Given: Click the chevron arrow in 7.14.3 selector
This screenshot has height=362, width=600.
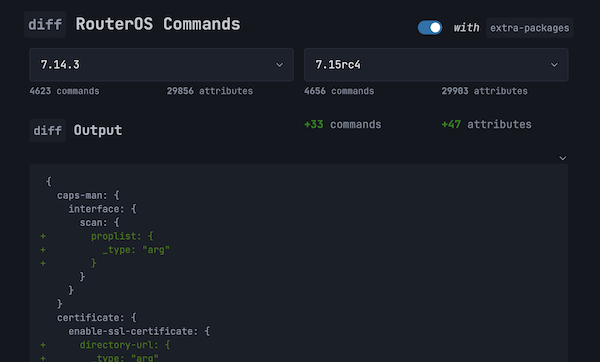Looking at the screenshot, I should [x=280, y=65].
